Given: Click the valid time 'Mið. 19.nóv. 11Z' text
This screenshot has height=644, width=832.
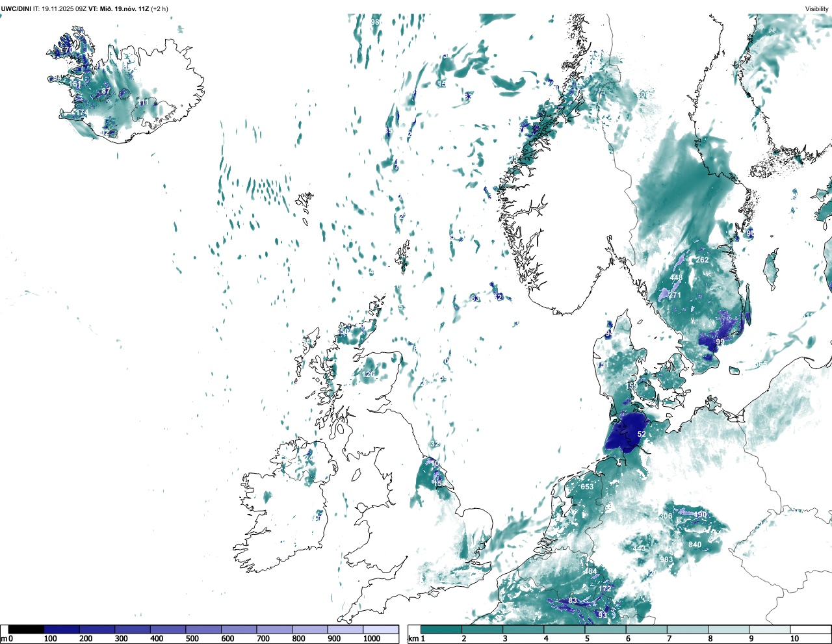Looking at the screenshot, I should pyautogui.click(x=125, y=8).
